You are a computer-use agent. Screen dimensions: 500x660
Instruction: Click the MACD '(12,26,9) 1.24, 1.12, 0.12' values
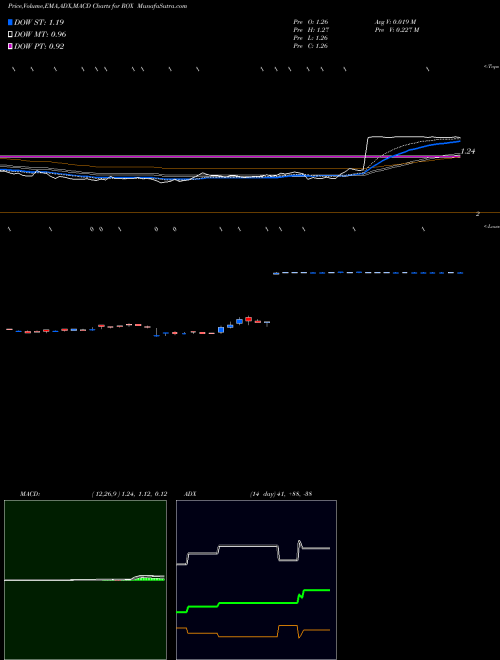point(129,494)
